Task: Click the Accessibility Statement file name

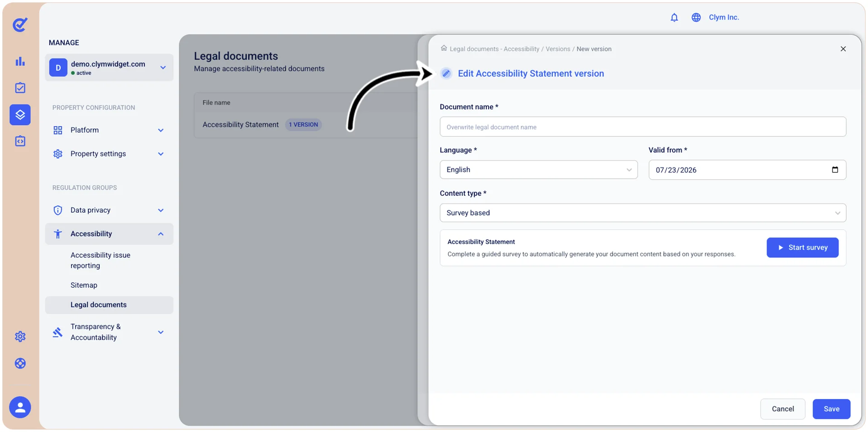Action: tap(240, 124)
